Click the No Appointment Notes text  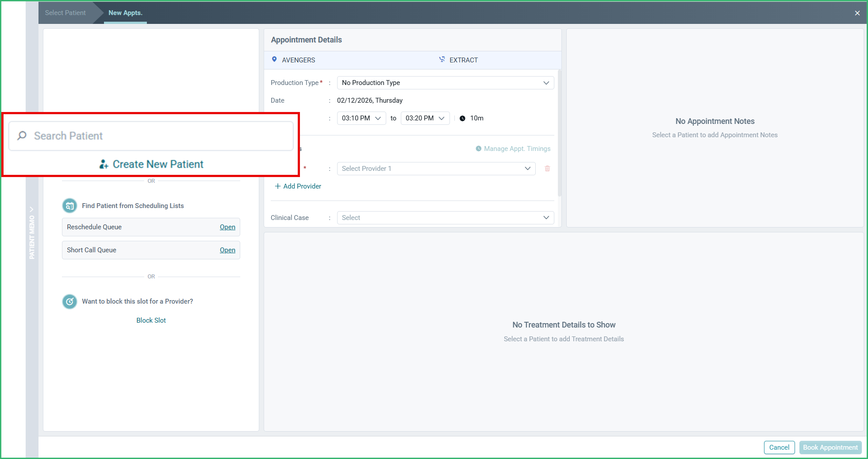tap(715, 121)
